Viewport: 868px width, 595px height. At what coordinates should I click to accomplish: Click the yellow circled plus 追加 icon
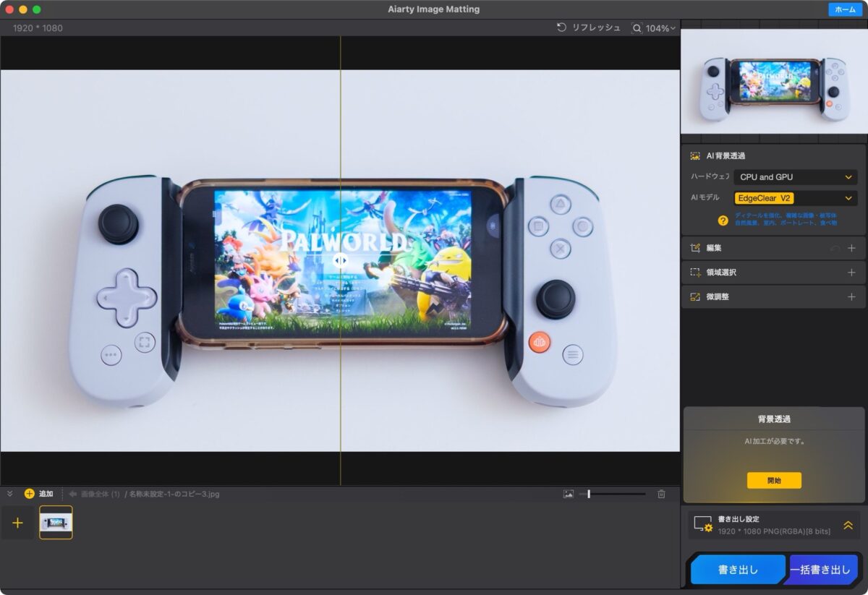click(29, 494)
